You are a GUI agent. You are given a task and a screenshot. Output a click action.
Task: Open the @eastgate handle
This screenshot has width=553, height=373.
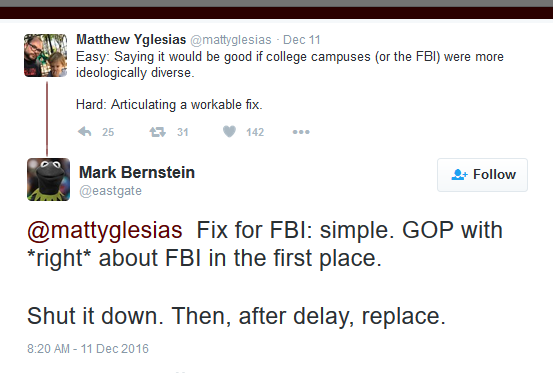tap(110, 191)
